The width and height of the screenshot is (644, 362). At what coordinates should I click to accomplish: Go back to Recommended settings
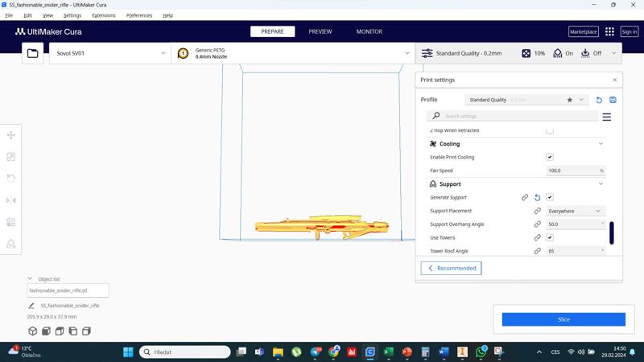pyautogui.click(x=451, y=268)
